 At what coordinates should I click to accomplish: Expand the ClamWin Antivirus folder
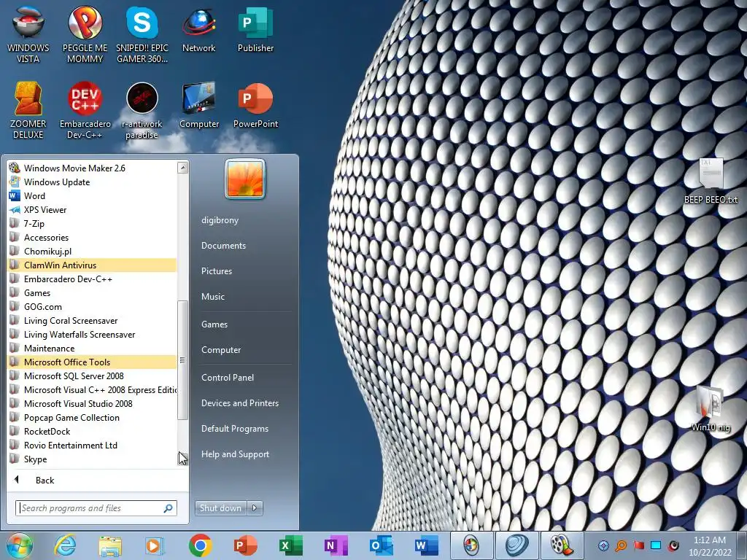pos(93,265)
